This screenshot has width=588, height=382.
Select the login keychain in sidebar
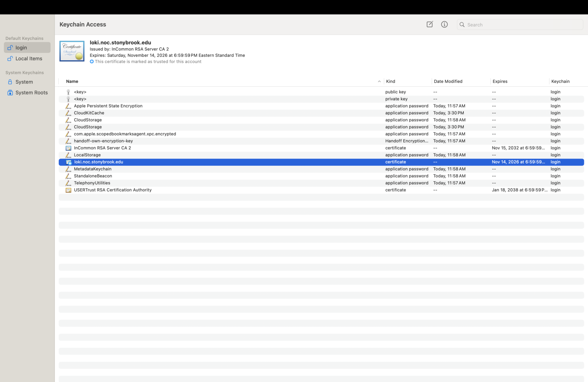[x=27, y=47]
